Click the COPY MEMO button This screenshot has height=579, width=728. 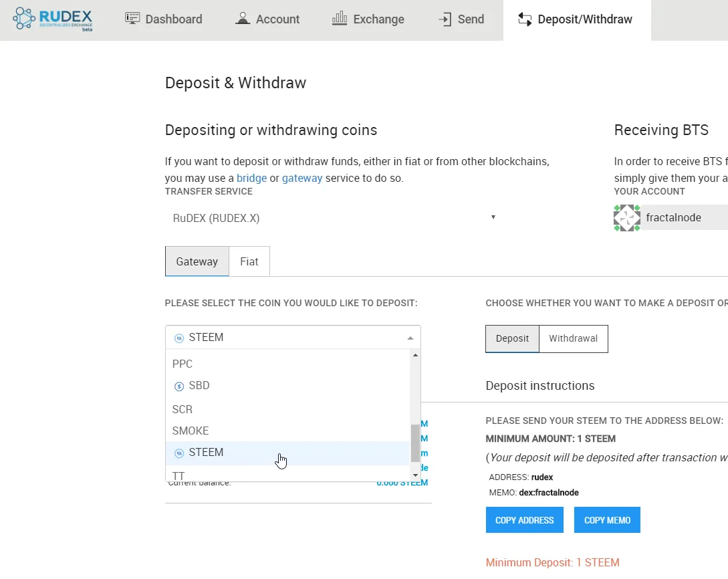(607, 520)
